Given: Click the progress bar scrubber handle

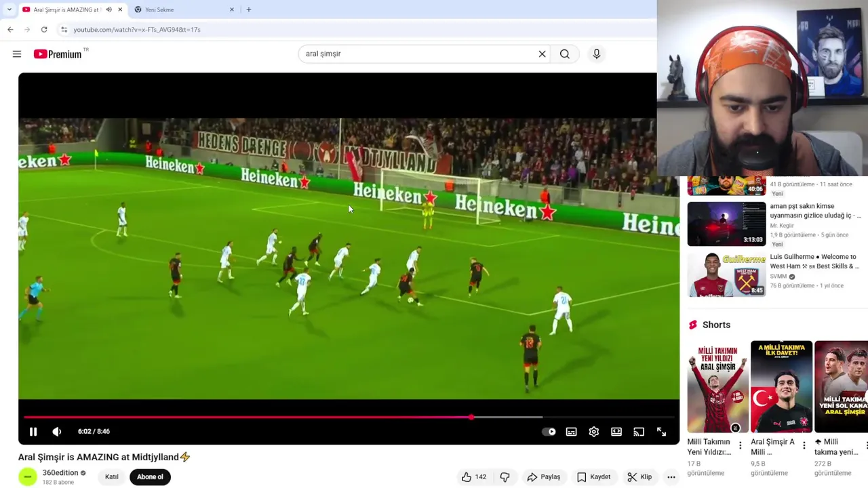Looking at the screenshot, I should 471,417.
